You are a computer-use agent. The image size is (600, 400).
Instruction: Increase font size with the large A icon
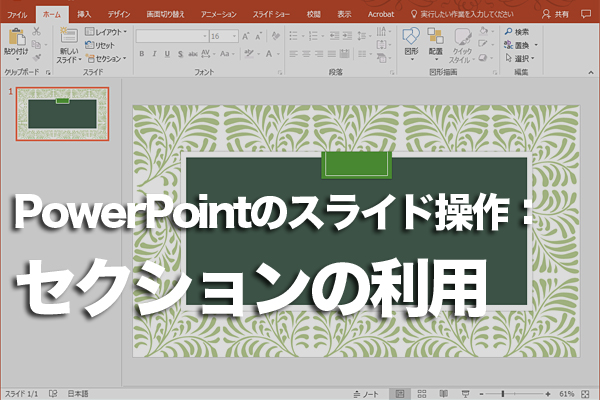246,36
